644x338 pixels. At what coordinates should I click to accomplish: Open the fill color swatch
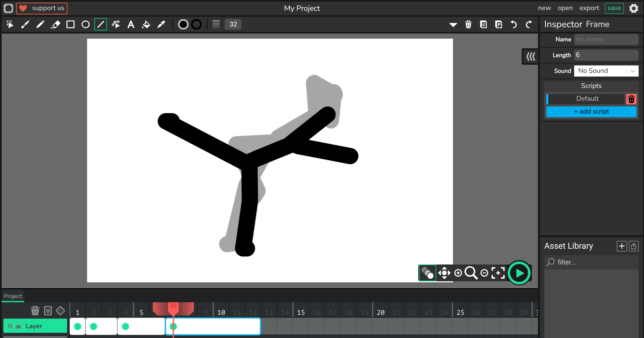point(183,25)
